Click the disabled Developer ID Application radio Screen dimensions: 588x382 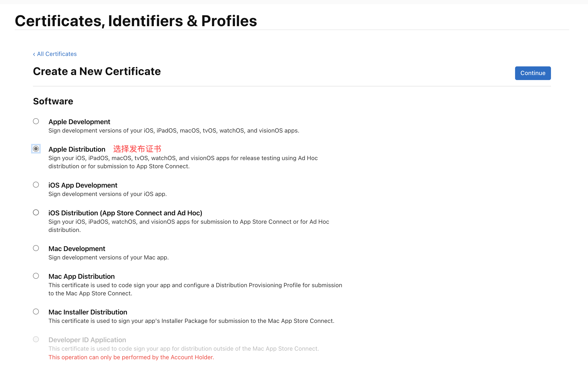coord(36,339)
